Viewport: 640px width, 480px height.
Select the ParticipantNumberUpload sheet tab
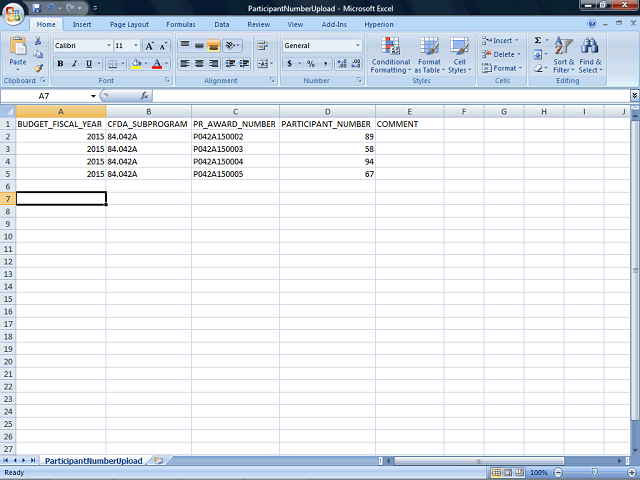coord(93,461)
